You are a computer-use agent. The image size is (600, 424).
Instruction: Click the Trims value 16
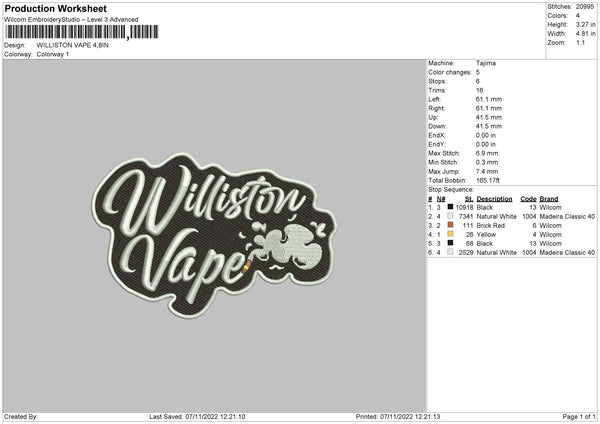click(x=479, y=90)
